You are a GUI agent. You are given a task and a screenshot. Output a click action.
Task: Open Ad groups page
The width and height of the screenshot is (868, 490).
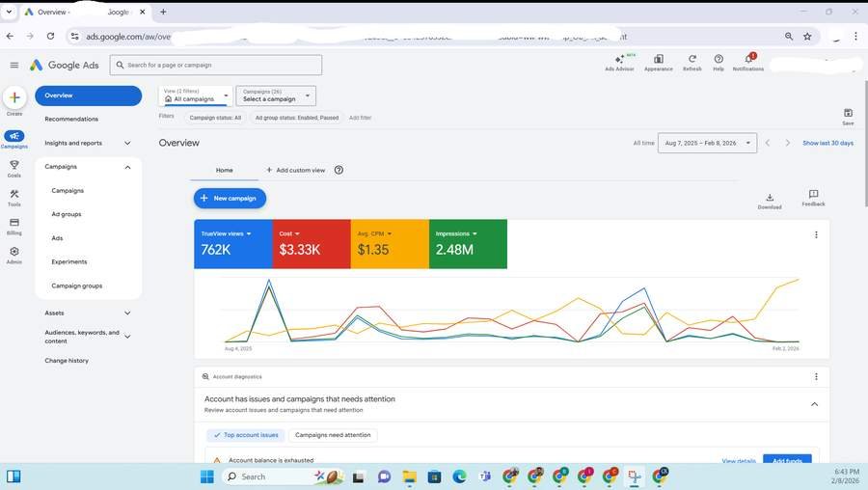(x=67, y=214)
